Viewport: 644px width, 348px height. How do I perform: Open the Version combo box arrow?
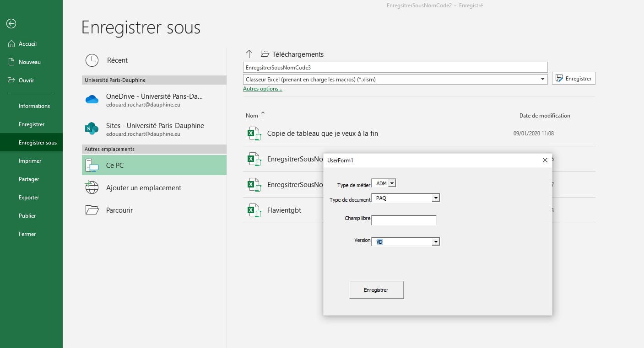[436, 242]
